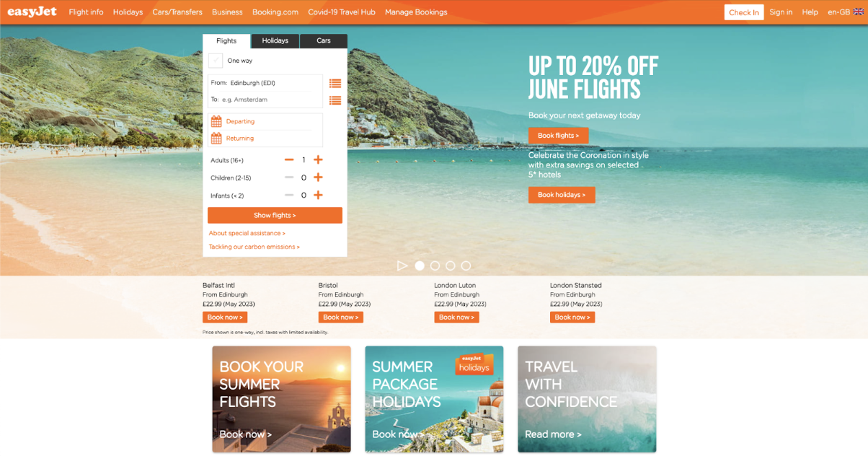Select the first carousel slide dot

(x=420, y=266)
